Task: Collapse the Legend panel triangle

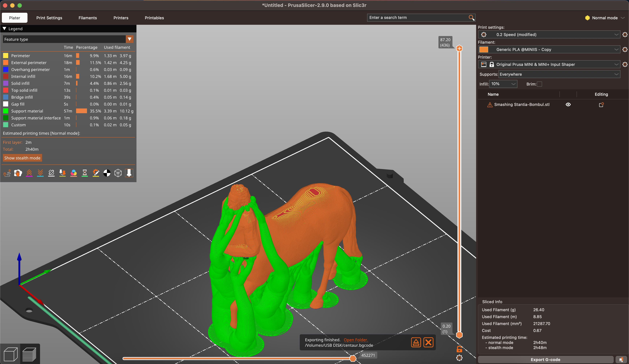Action: point(5,29)
